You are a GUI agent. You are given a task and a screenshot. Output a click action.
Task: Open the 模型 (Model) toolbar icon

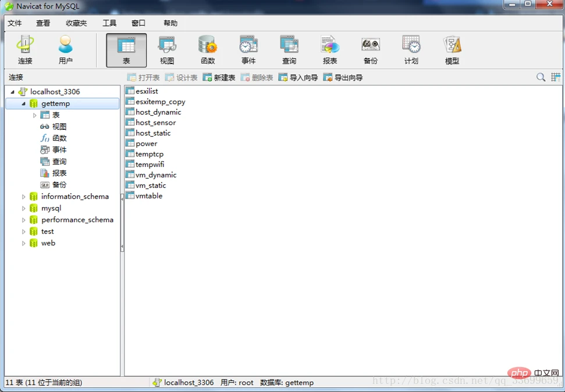(452, 51)
